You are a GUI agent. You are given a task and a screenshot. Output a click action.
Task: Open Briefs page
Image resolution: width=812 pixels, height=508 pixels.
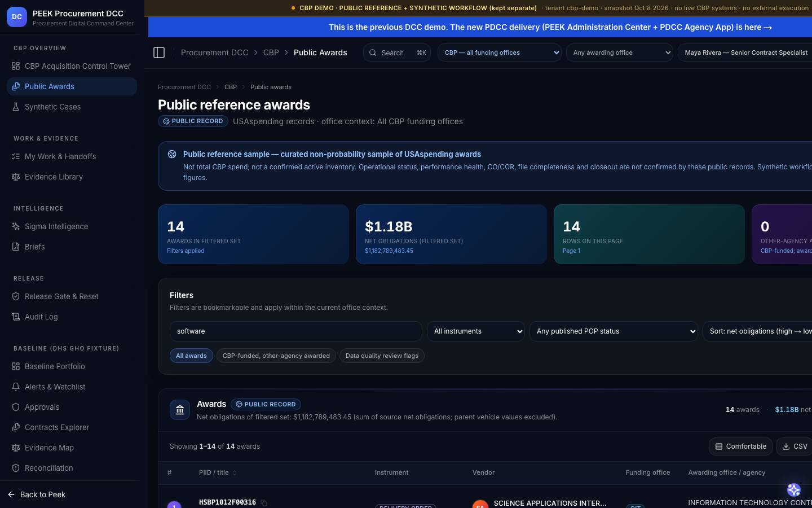[x=72, y=247]
